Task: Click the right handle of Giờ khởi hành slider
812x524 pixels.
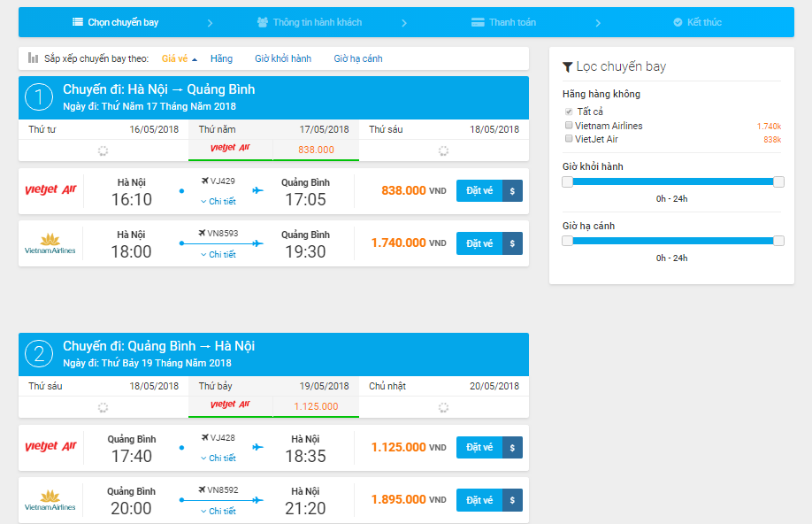Action: 778,182
